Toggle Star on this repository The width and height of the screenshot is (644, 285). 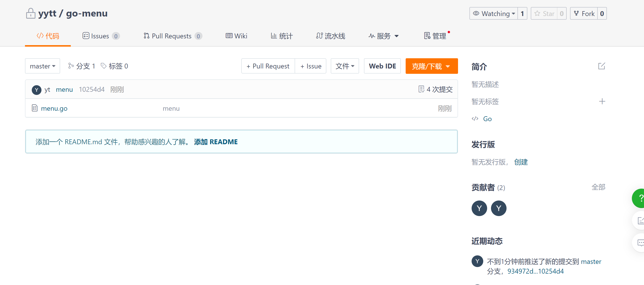coord(544,14)
